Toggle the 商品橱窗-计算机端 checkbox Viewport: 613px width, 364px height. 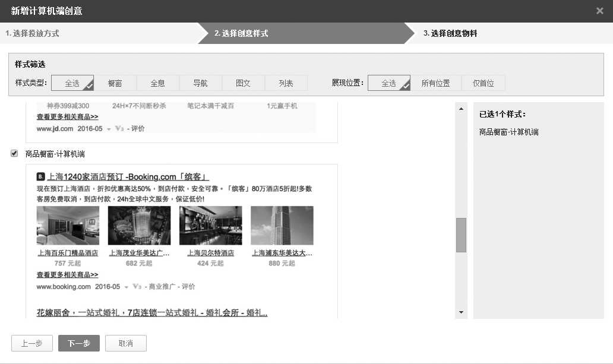[x=14, y=154]
